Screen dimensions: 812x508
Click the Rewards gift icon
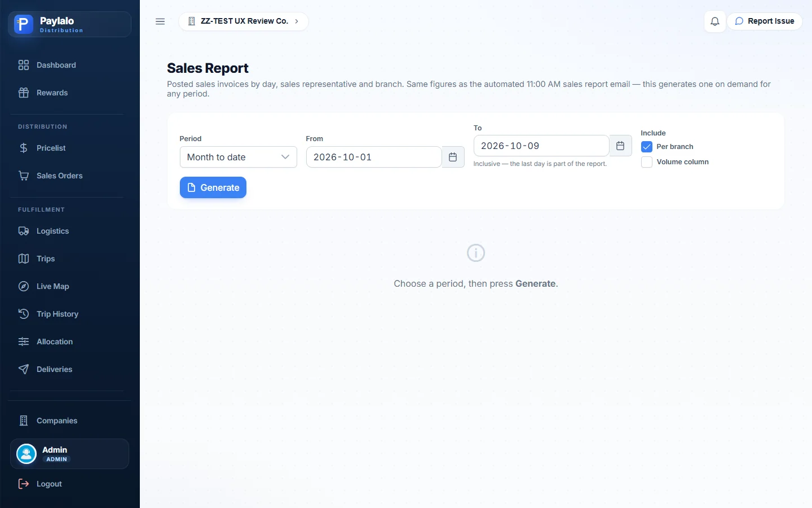pyautogui.click(x=24, y=93)
